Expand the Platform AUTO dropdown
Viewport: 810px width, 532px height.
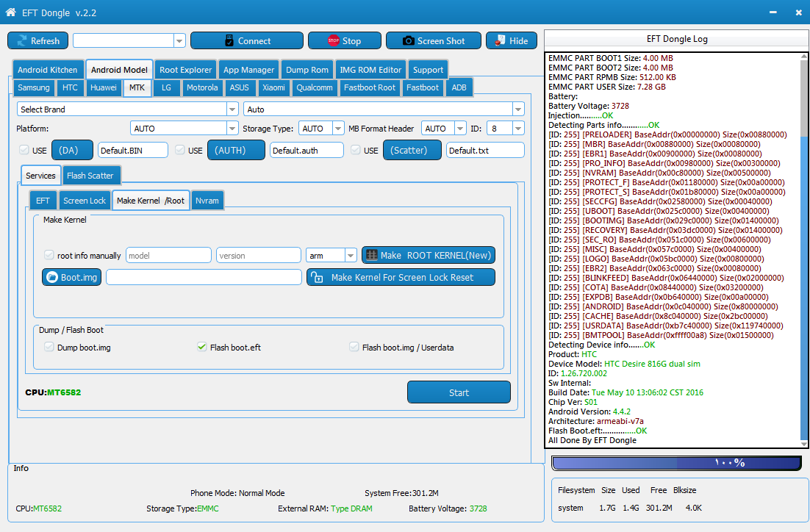232,128
